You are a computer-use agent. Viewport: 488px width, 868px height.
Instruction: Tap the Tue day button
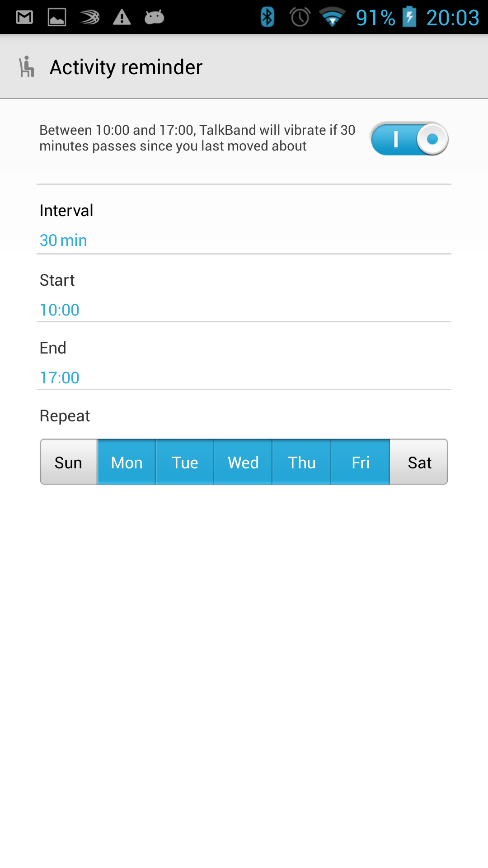pyautogui.click(x=185, y=462)
